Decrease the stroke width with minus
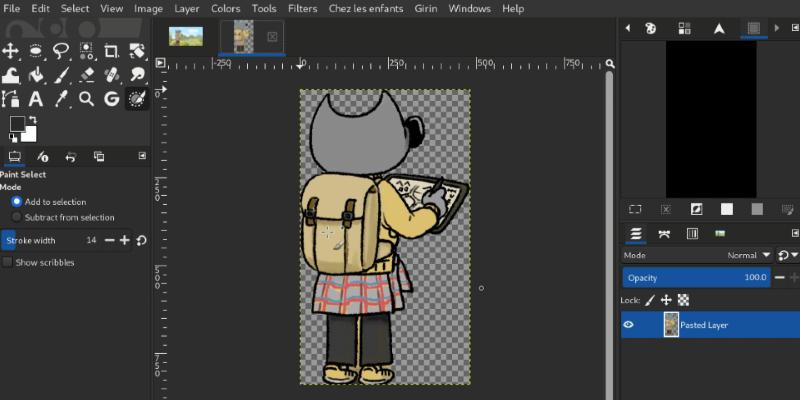This screenshot has width=800, height=400. pos(110,240)
